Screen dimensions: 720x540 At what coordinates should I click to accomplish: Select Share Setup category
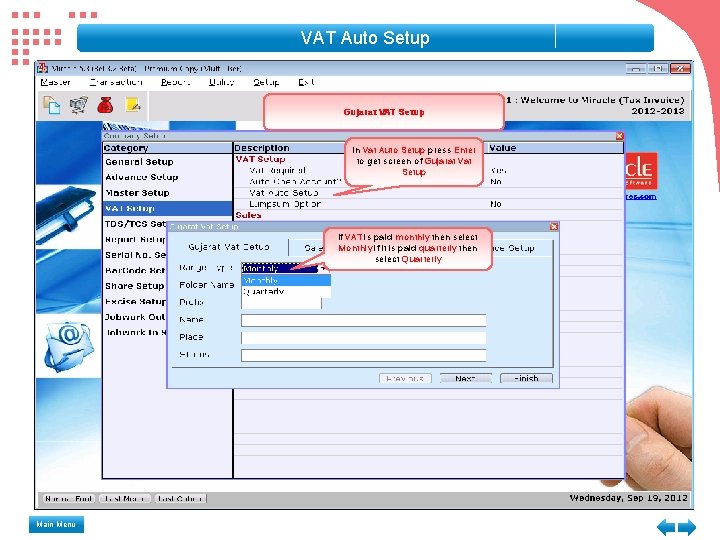click(x=135, y=286)
